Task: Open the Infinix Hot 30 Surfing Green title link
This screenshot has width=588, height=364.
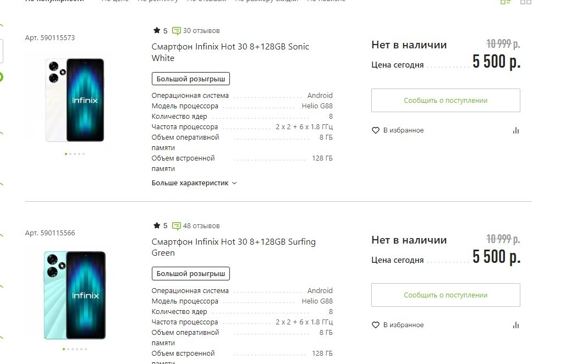Action: click(x=233, y=247)
